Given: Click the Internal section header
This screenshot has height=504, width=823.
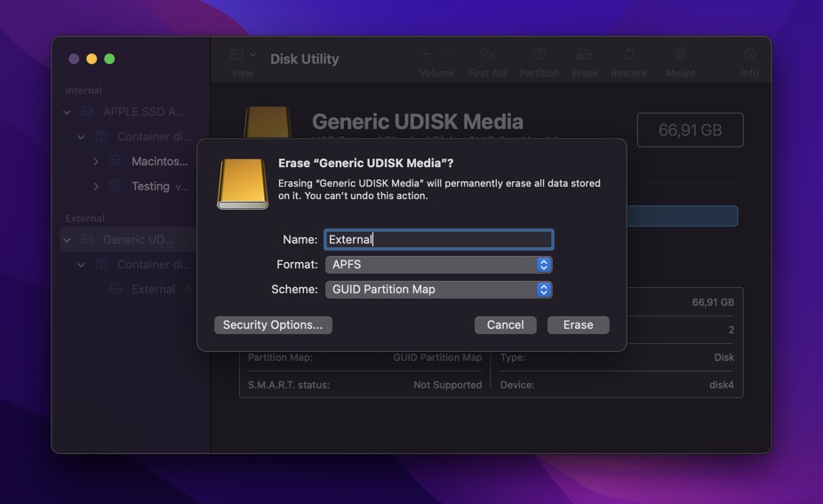Looking at the screenshot, I should (x=84, y=91).
